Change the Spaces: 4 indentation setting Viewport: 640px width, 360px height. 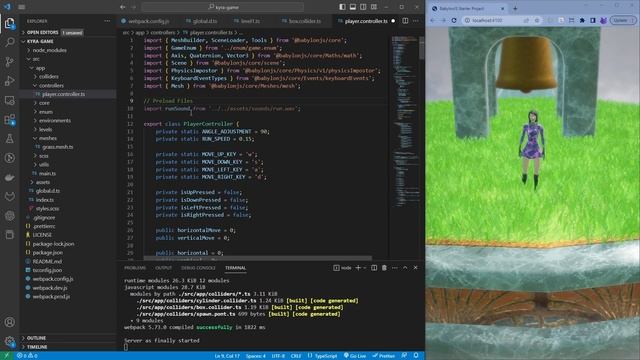(x=256, y=356)
